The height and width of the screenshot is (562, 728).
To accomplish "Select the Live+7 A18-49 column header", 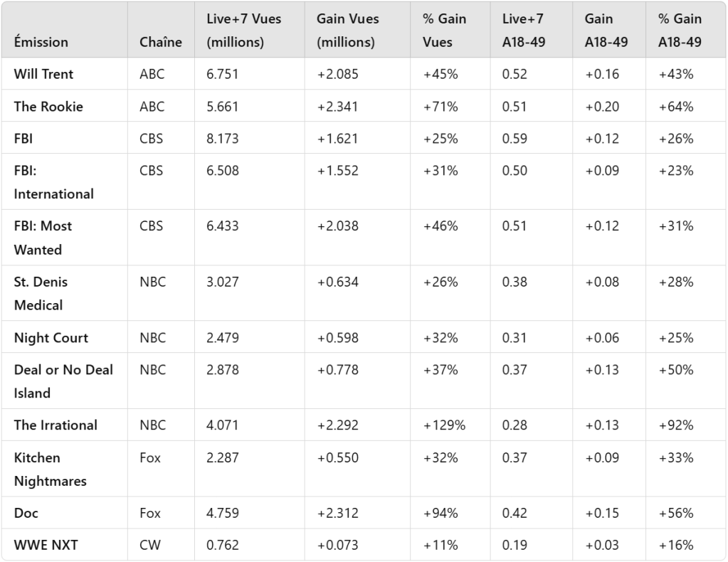I will click(524, 31).
